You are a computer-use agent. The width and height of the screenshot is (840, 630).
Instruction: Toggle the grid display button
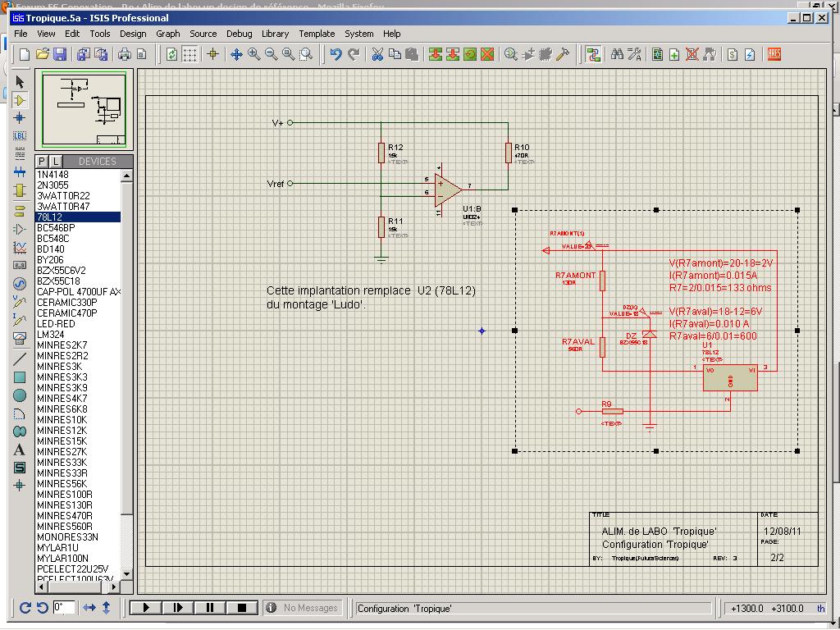[189, 54]
